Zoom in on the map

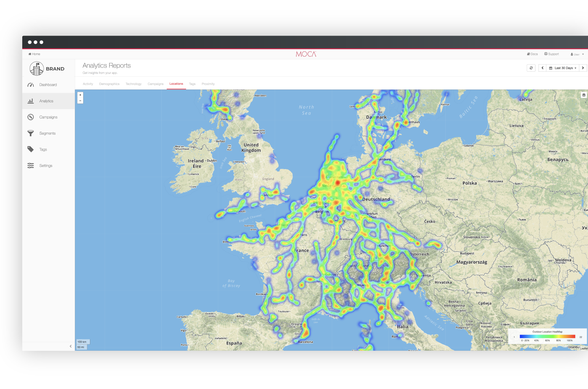(80, 95)
